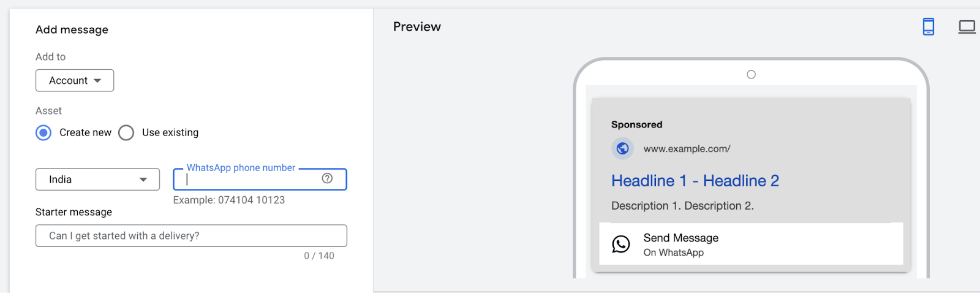Click the WhatsApp logo in ad preview
Viewport: 980px width, 293px height.
[x=621, y=244]
